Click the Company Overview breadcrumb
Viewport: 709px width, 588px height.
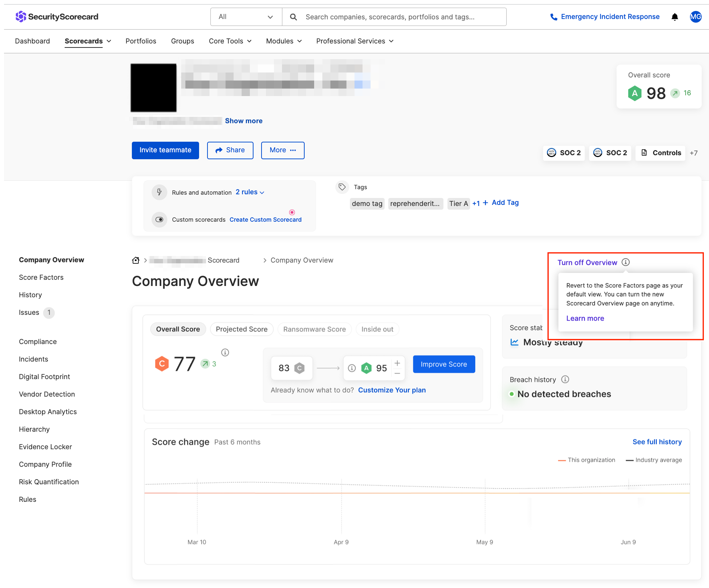coord(302,260)
